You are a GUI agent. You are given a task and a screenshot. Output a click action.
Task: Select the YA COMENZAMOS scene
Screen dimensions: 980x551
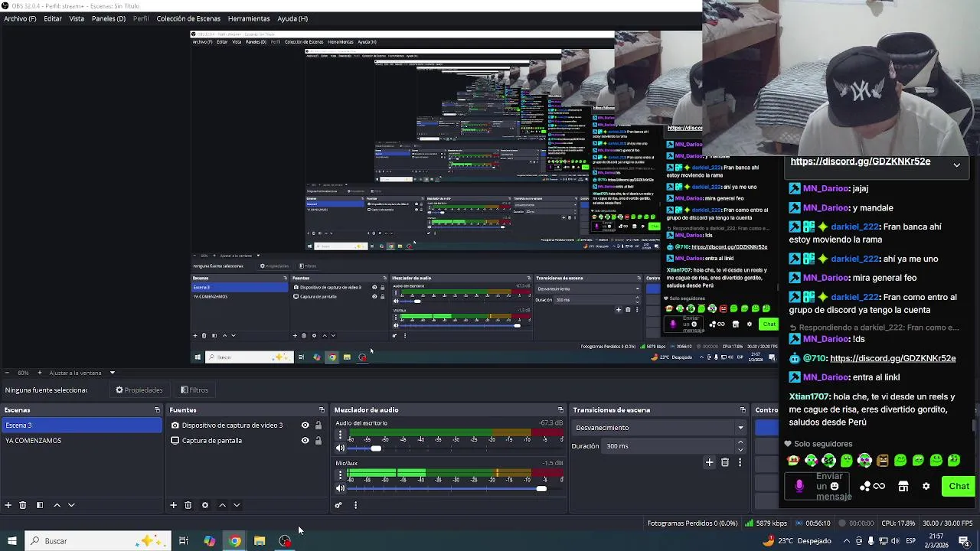[x=81, y=441]
